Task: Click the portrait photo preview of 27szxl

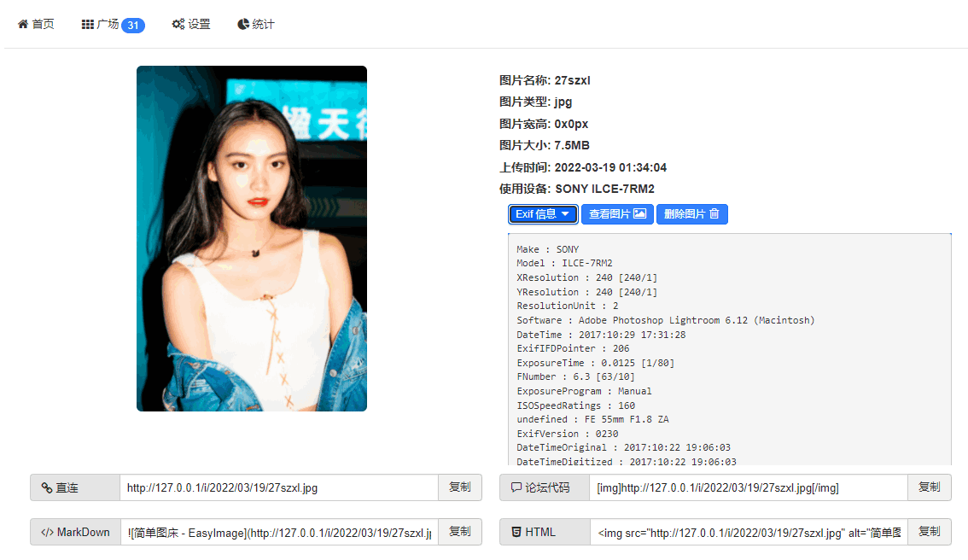Action: point(251,239)
